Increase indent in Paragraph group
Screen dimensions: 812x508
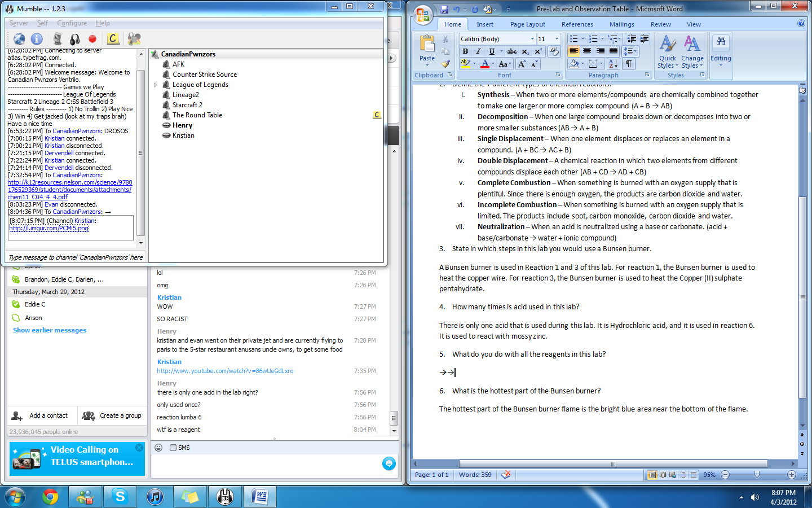(645, 39)
